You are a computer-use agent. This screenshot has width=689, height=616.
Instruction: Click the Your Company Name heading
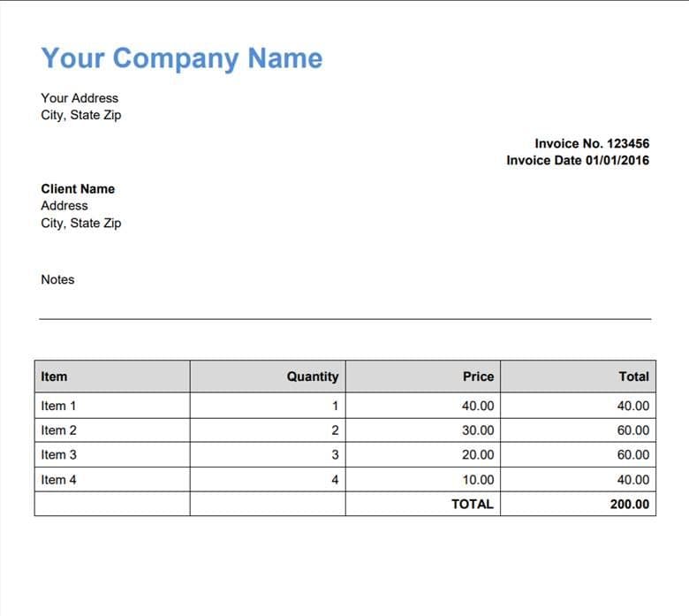[181, 58]
